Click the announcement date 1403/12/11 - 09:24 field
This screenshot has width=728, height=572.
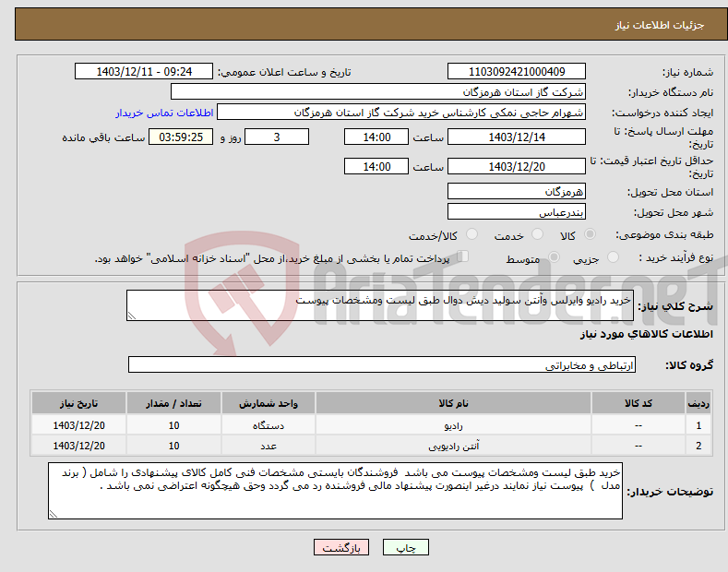(144, 72)
